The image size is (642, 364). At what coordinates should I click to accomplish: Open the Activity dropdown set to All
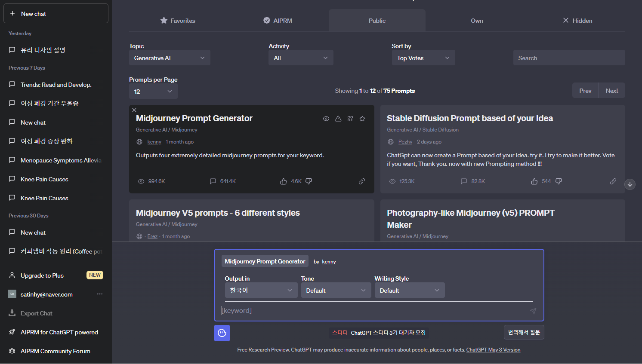[301, 58]
